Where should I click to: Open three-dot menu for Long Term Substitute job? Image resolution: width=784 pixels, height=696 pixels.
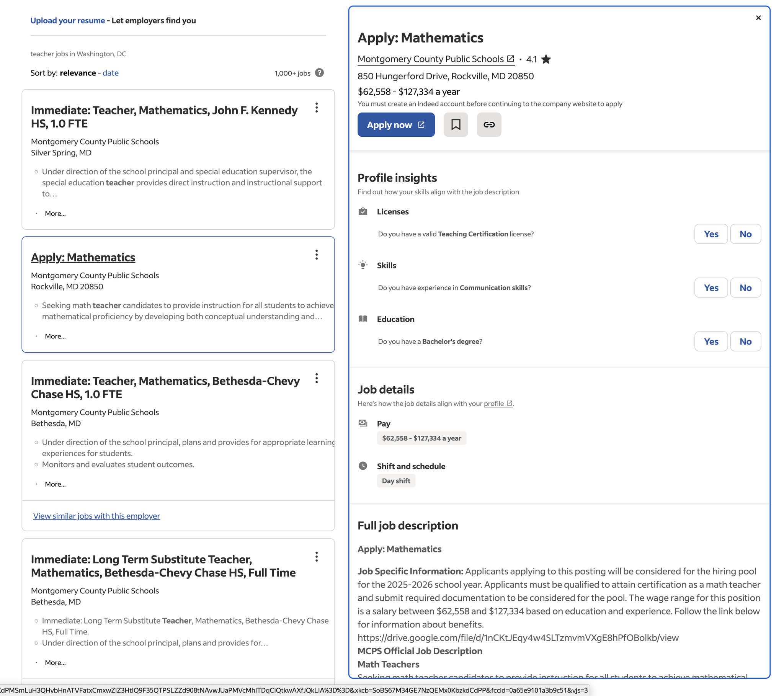[317, 557]
